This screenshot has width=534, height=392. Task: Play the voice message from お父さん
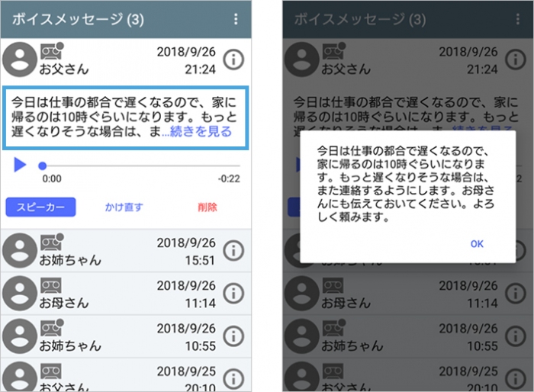coord(20,165)
